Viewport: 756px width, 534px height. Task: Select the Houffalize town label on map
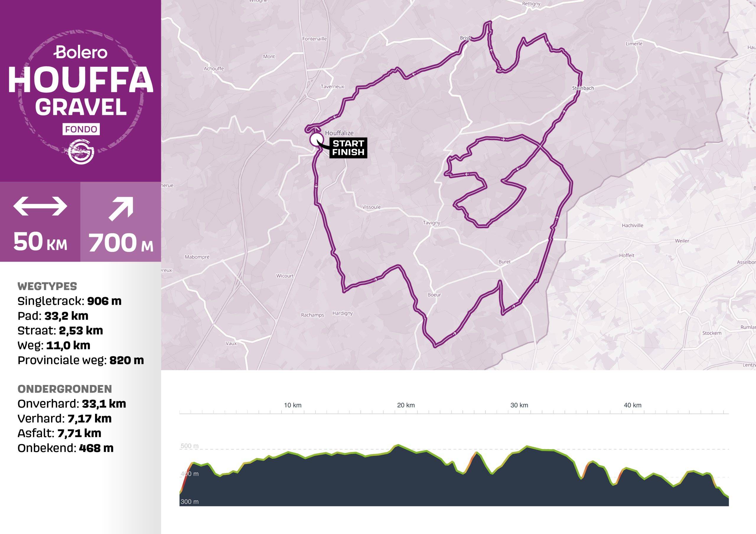click(339, 133)
